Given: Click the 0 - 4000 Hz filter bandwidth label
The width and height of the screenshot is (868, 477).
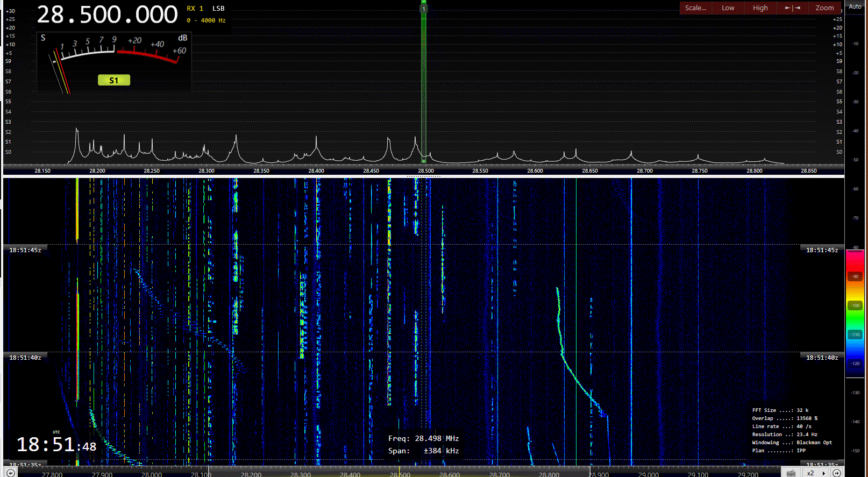Looking at the screenshot, I should point(206,20).
